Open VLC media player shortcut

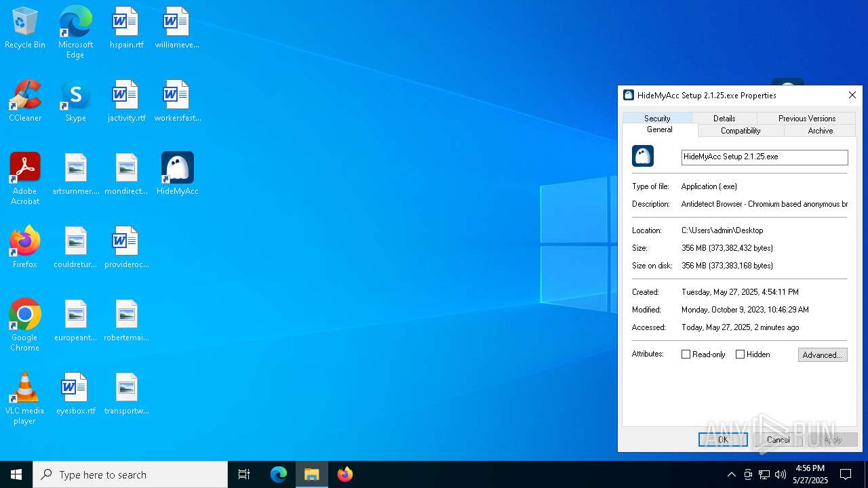point(25,399)
